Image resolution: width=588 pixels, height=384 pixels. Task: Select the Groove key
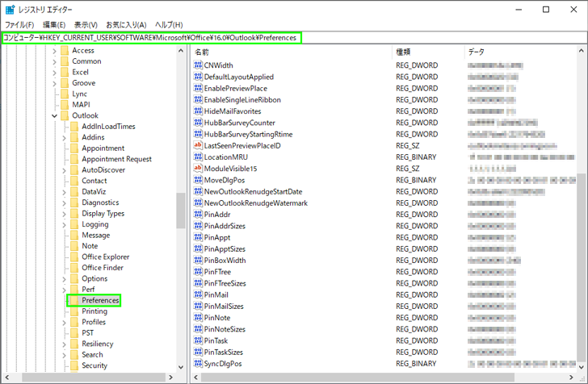pos(84,83)
